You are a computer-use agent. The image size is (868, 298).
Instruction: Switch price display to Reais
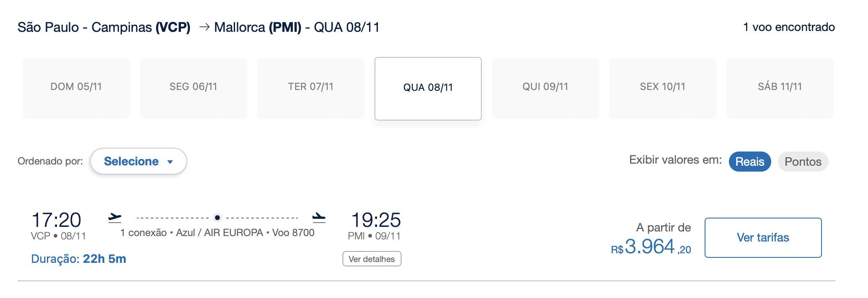pos(749,162)
